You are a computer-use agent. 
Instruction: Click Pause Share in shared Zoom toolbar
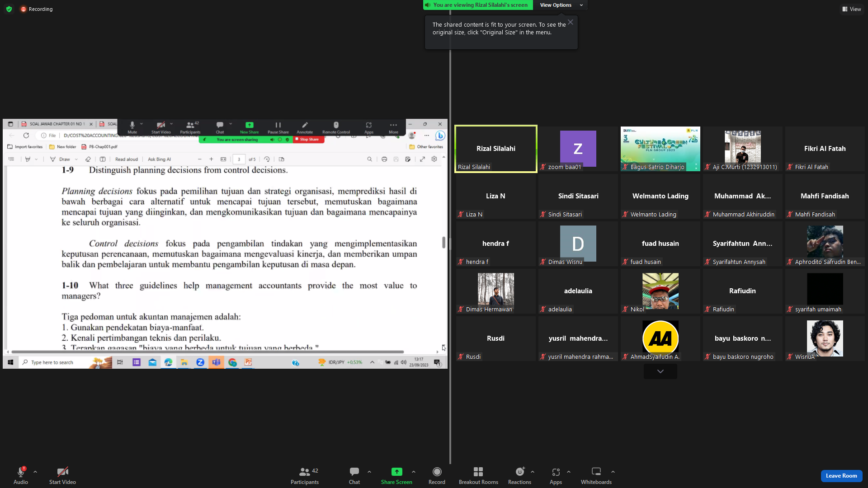[x=278, y=128]
